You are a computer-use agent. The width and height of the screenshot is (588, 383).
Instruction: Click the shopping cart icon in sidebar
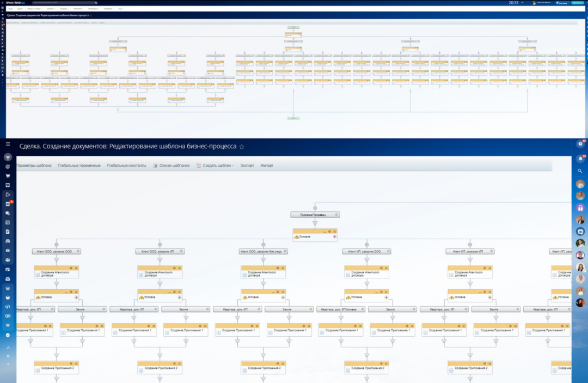coord(8,176)
